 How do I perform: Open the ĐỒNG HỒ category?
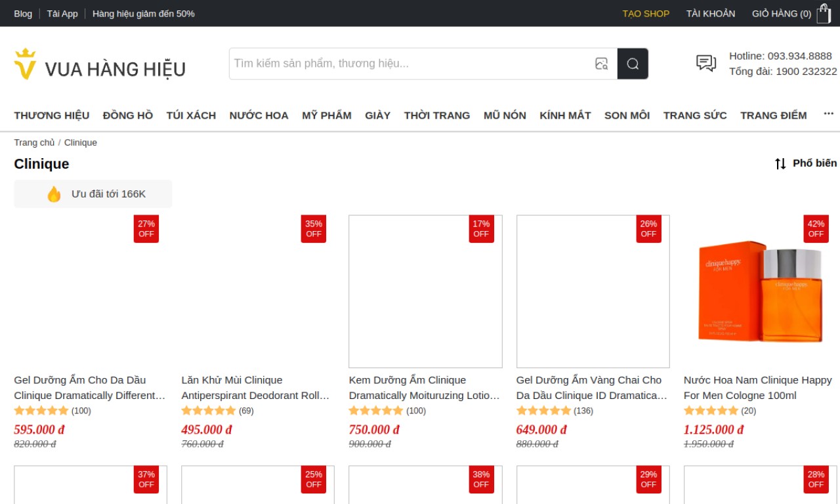coord(128,115)
